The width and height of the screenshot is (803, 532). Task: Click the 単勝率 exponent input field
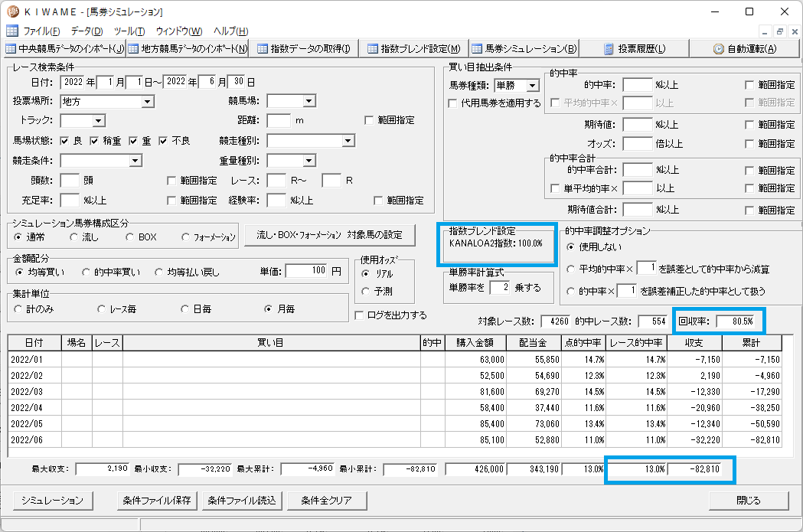coord(500,287)
